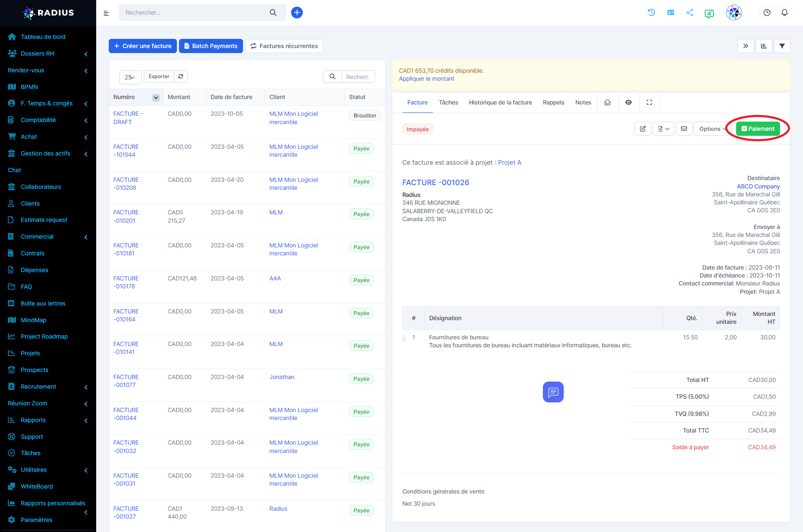This screenshot has height=532, width=803.
Task: Click Créer une facture button
Action: pos(143,46)
